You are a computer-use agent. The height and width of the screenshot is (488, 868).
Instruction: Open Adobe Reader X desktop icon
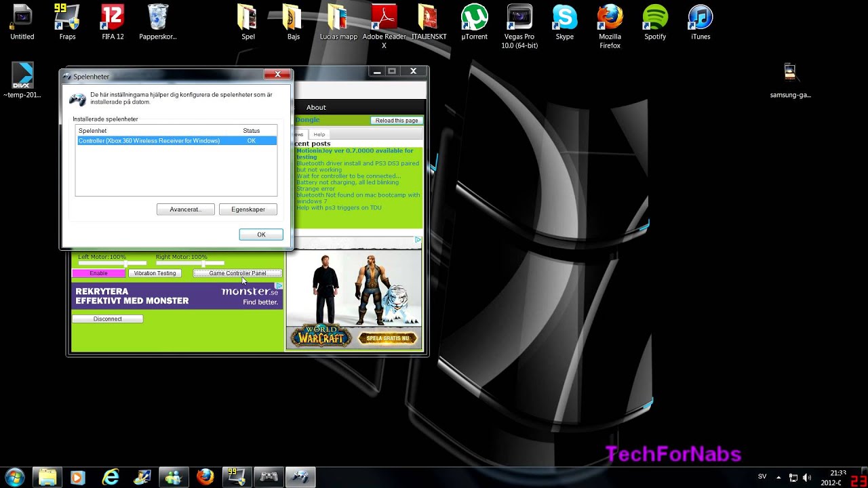[x=384, y=20]
